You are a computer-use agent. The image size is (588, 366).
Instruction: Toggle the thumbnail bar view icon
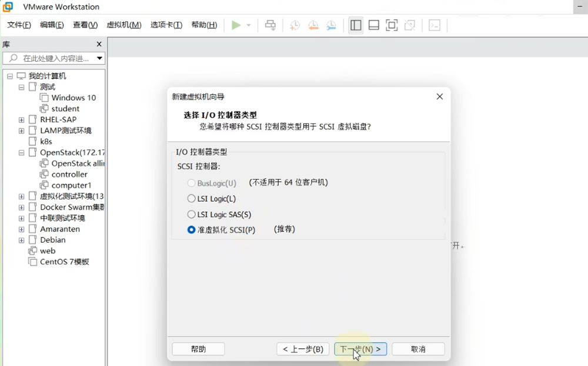[374, 25]
